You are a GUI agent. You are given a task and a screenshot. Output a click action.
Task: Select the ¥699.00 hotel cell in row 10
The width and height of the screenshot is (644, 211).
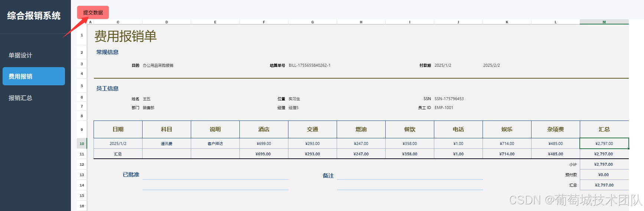pyautogui.click(x=264, y=144)
